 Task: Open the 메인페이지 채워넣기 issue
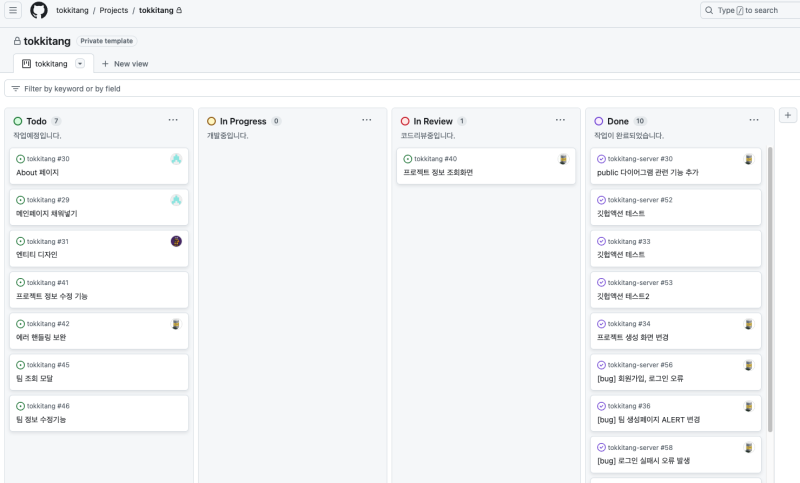pos(47,213)
